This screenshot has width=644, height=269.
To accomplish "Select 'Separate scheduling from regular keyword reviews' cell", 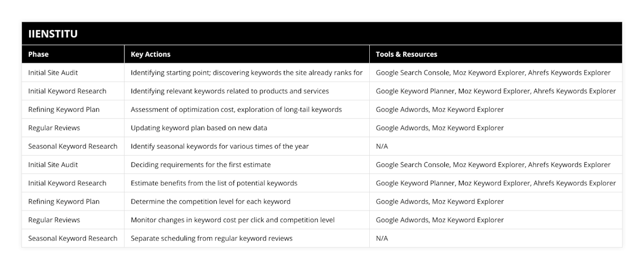I will click(211, 238).
